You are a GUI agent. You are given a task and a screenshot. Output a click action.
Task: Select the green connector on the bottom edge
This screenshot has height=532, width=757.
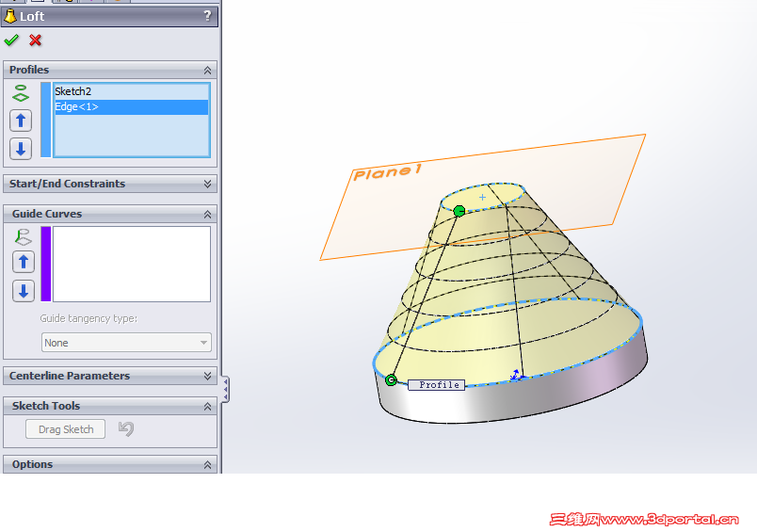(x=391, y=379)
